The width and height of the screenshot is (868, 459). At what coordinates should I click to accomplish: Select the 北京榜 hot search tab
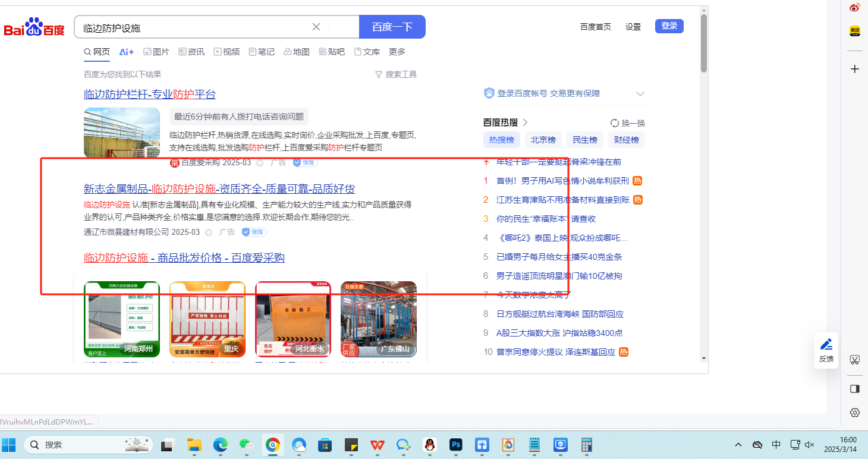(x=543, y=140)
